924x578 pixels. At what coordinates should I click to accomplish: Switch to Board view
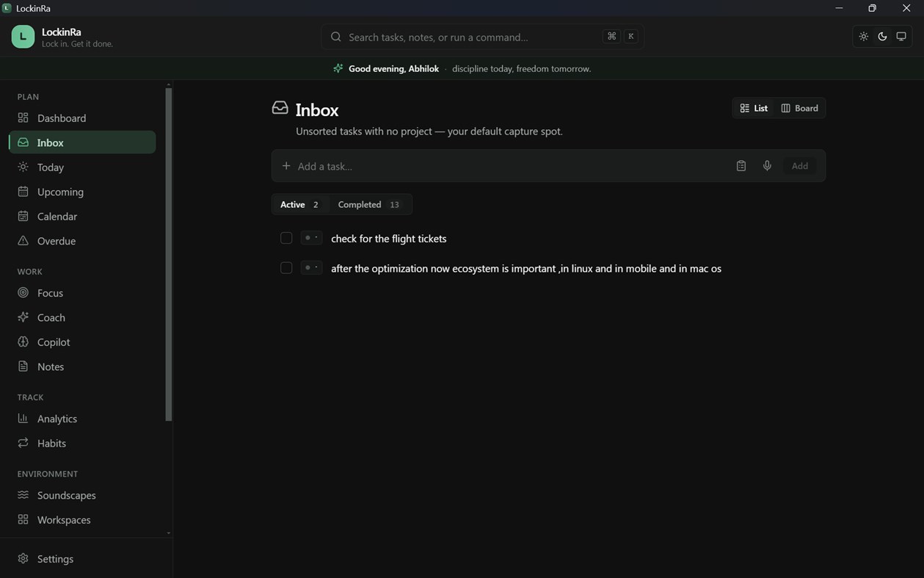click(x=800, y=108)
